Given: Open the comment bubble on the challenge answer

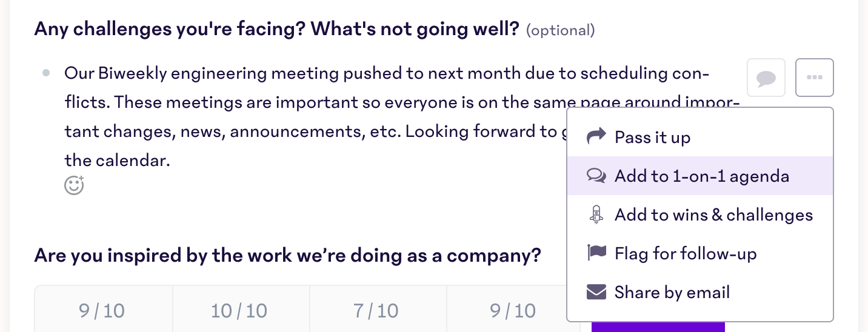Looking at the screenshot, I should coord(766,78).
